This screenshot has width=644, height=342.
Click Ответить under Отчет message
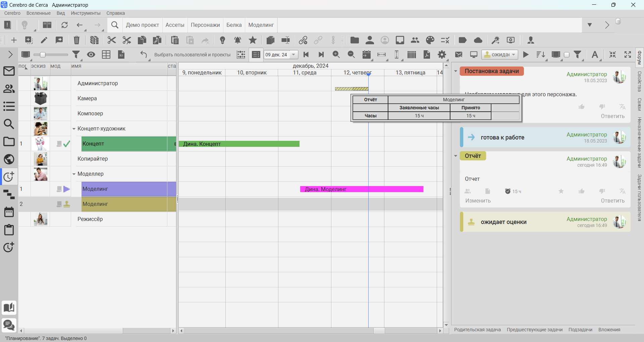612,201
